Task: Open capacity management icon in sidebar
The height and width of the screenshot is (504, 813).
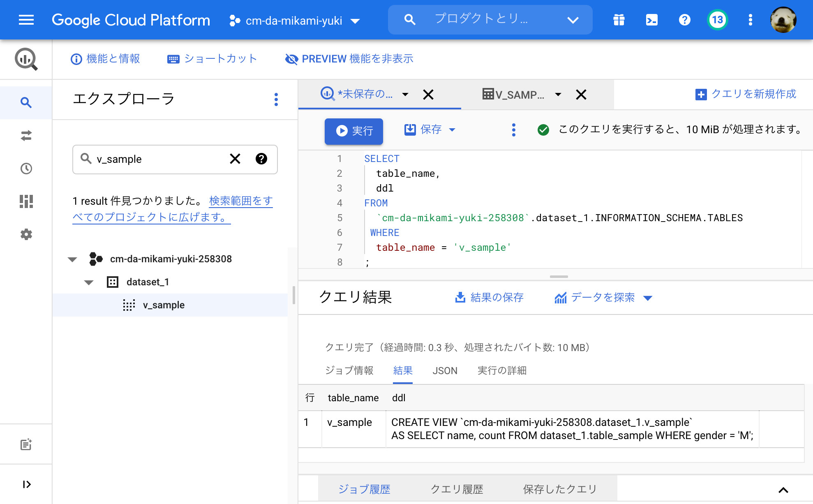Action: click(x=26, y=202)
